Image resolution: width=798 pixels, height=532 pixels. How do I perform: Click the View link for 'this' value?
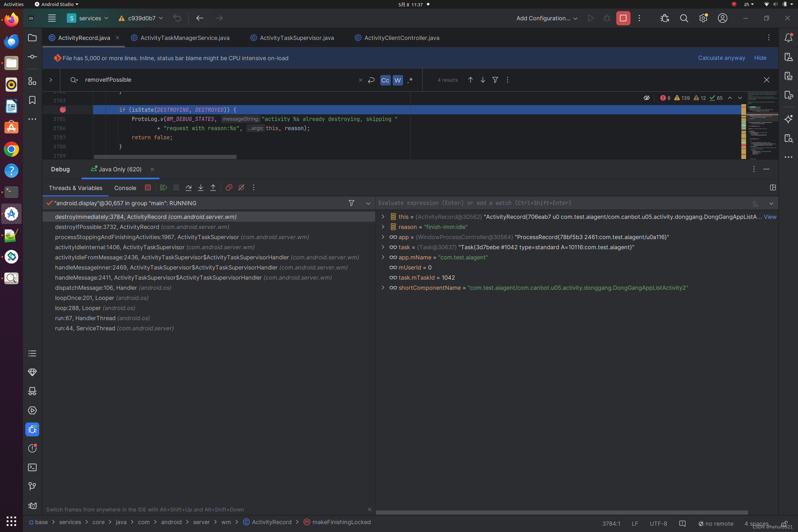tap(770, 217)
